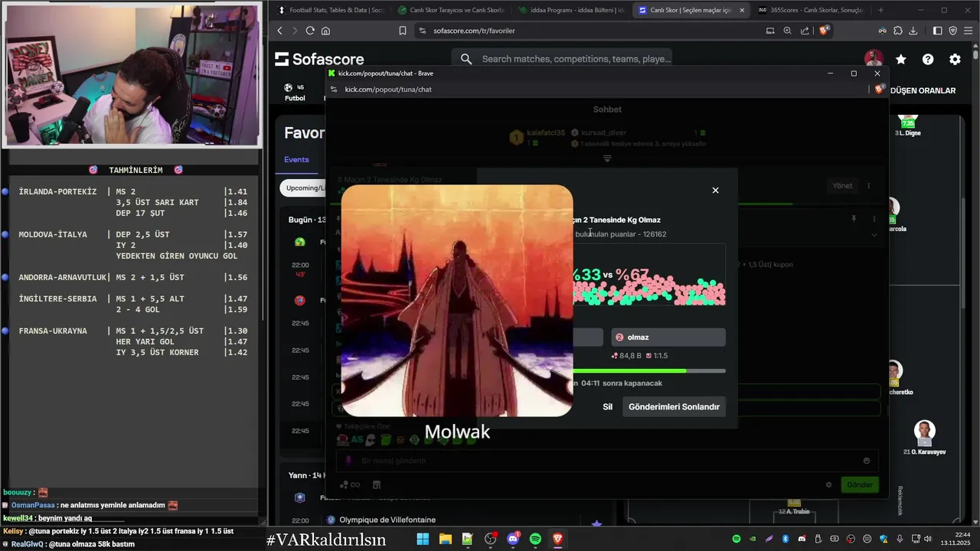Open the emoji picker in Kick chat
Image resolution: width=980 pixels, height=551 pixels.
866,461
